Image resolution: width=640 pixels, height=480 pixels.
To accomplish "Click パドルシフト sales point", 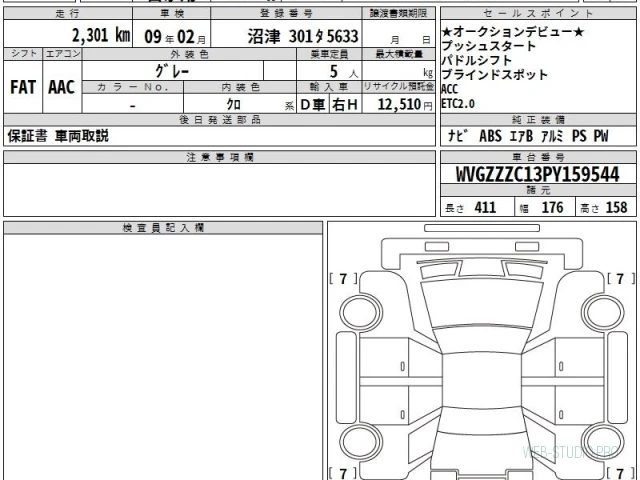I will tap(477, 60).
